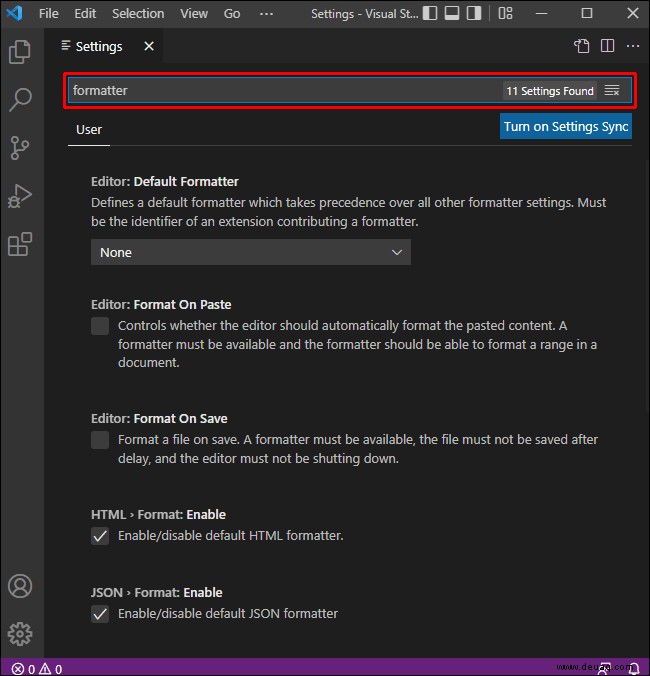Click the VS Code logo icon
Viewport: 650px width, 676px height.
(x=14, y=13)
